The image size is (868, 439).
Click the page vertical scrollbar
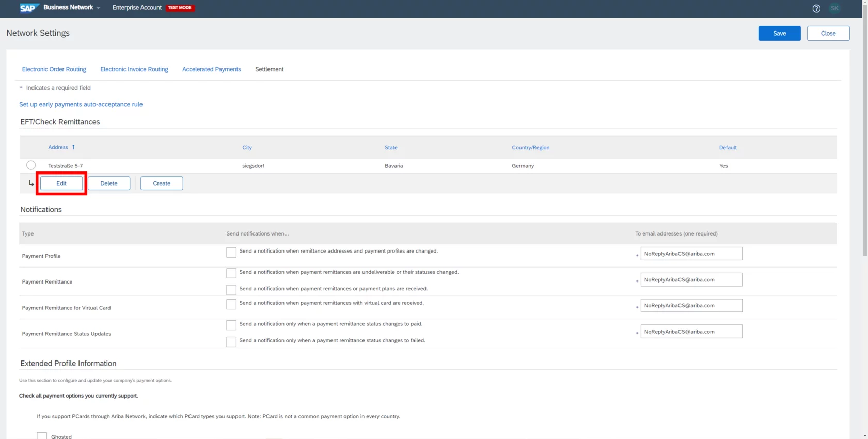865,129
